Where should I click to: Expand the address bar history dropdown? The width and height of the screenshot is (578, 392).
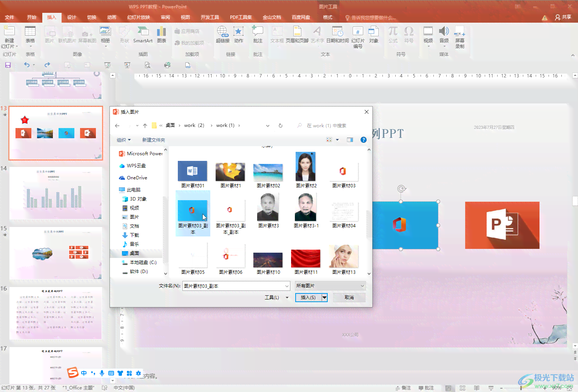click(x=268, y=126)
